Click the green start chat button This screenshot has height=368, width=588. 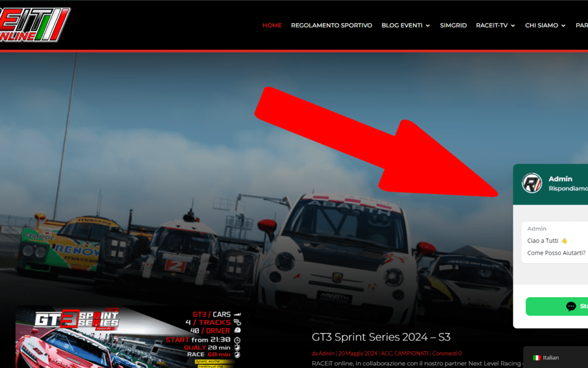(x=557, y=306)
